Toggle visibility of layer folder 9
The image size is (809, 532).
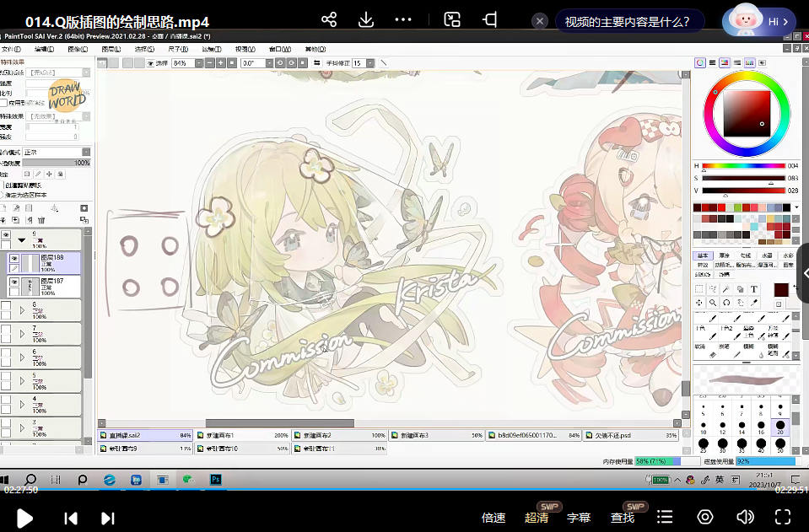pyautogui.click(x=6, y=236)
